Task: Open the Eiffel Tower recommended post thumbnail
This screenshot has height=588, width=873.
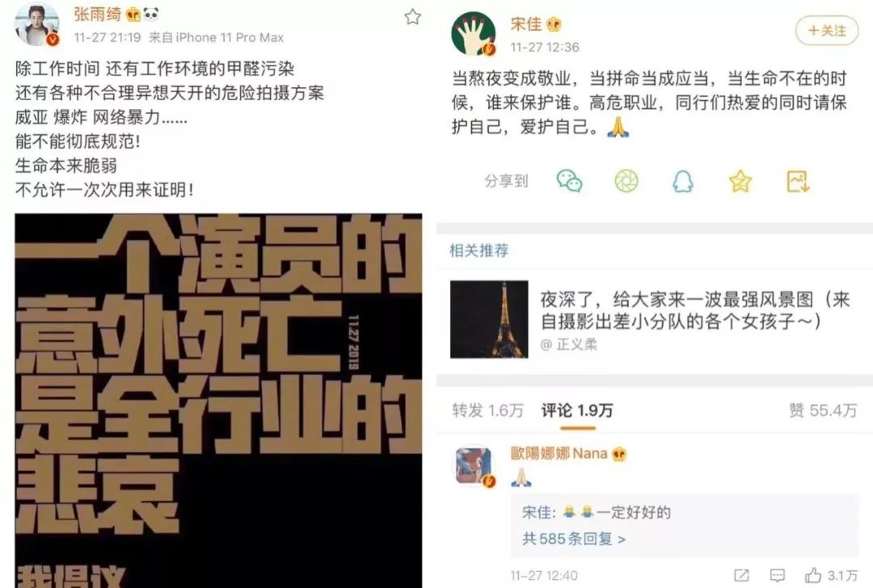Action: [x=489, y=319]
